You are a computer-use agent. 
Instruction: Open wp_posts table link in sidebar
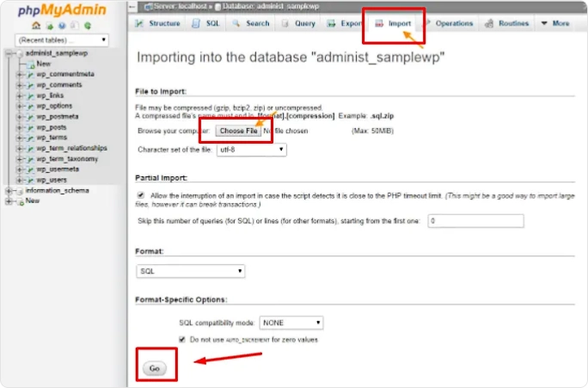(x=52, y=127)
